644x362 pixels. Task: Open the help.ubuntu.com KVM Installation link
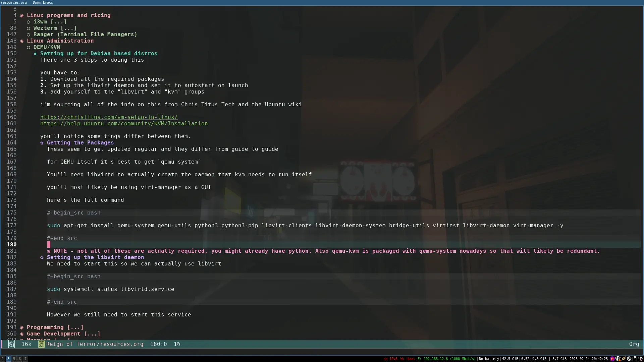(x=124, y=124)
